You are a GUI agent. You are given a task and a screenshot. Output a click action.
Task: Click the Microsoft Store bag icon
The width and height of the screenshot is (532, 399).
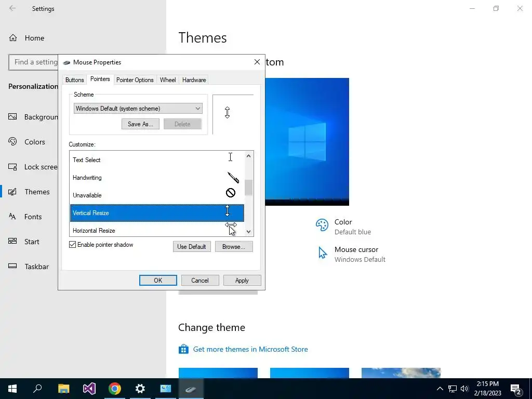coord(183,349)
